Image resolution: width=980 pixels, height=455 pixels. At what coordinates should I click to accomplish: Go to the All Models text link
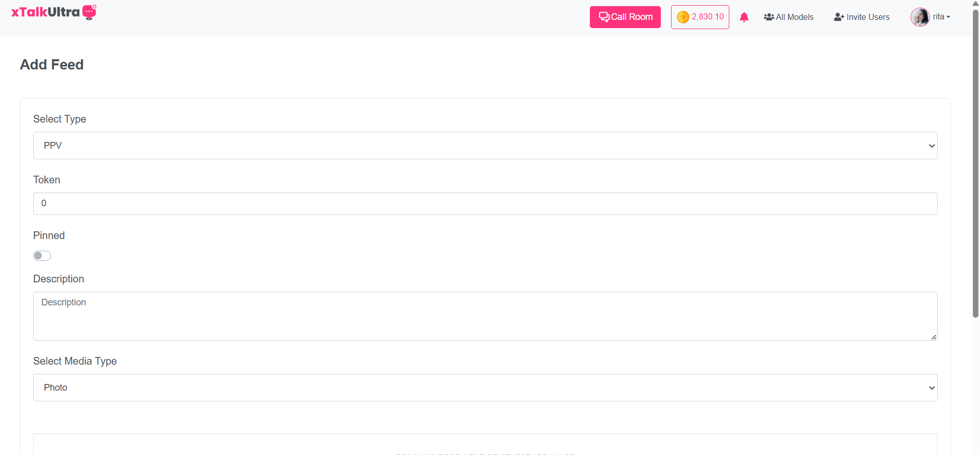point(795,17)
